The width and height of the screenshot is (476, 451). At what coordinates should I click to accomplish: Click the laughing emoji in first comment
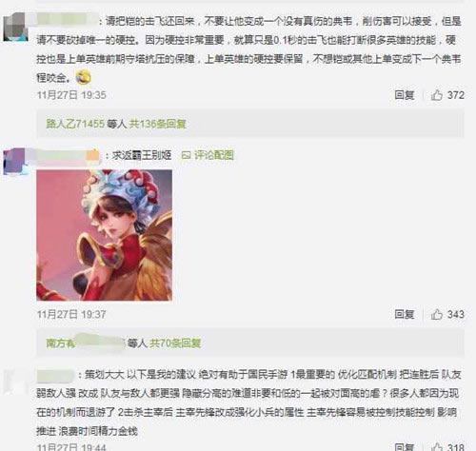83,77
